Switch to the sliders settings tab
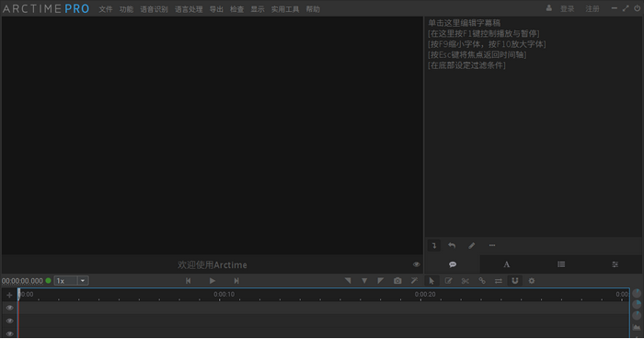 [615, 264]
